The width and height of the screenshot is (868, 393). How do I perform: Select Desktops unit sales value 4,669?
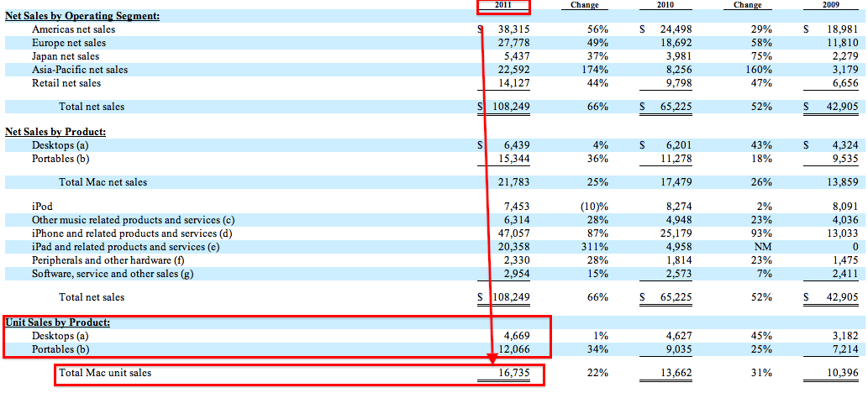pyautogui.click(x=517, y=335)
